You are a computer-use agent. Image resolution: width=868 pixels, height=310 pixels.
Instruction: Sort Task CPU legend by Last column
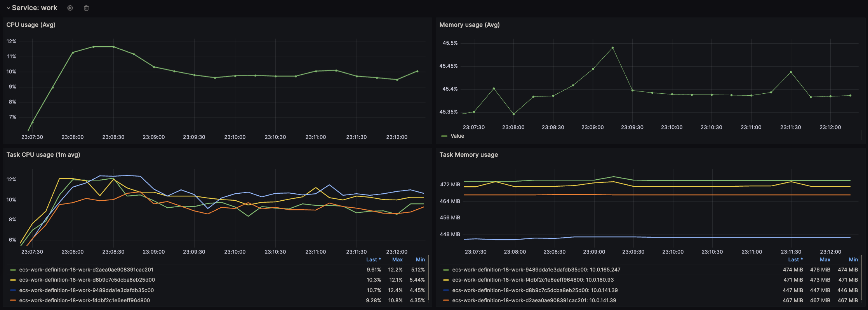click(373, 260)
